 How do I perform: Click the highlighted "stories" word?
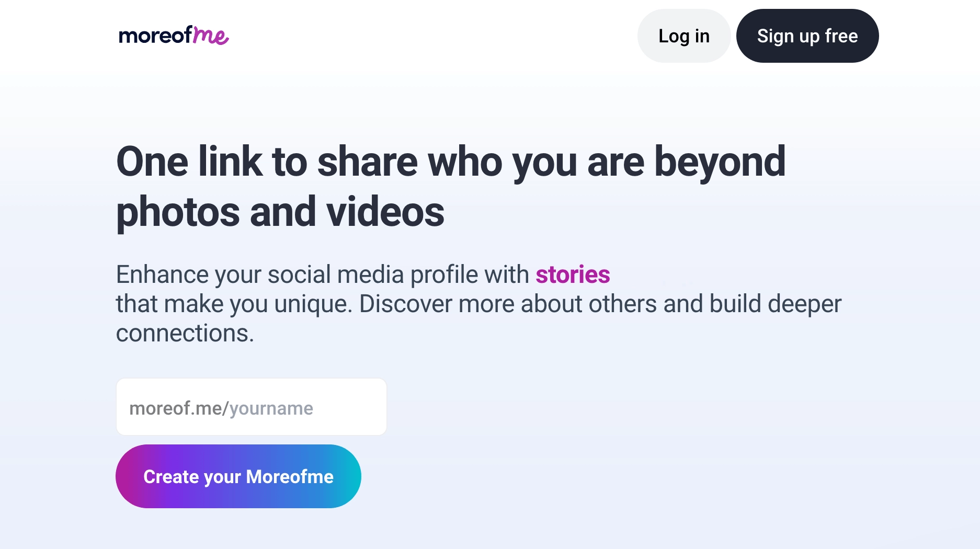(573, 275)
